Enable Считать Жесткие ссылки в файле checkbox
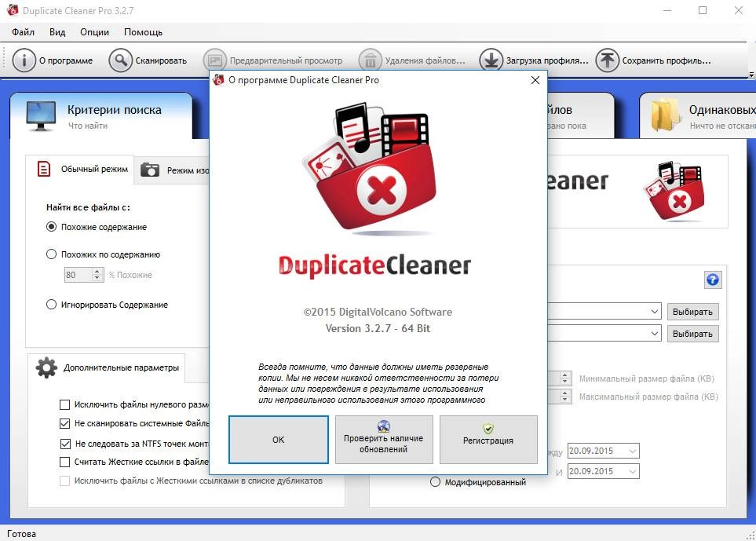 pos(64,462)
